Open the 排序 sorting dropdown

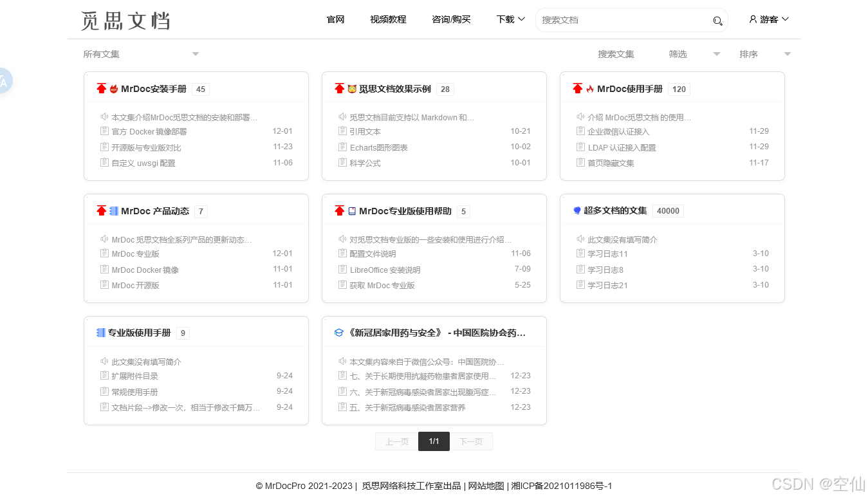(x=765, y=54)
